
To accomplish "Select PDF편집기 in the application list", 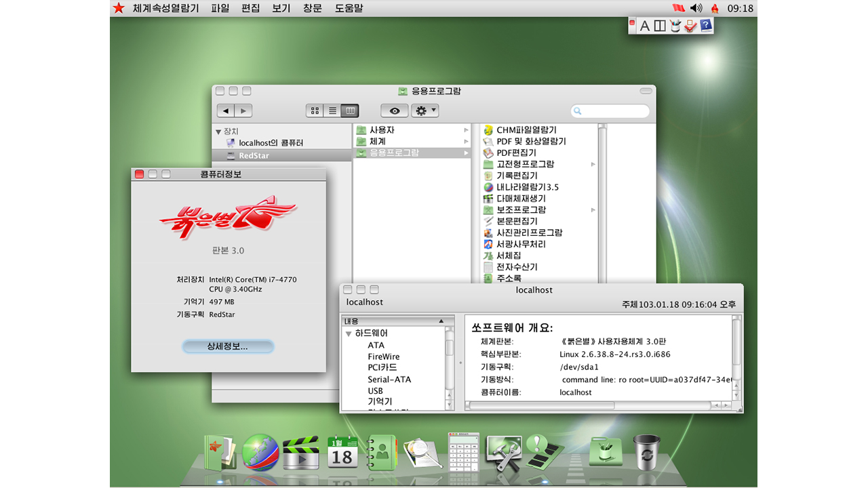I will tap(516, 153).
